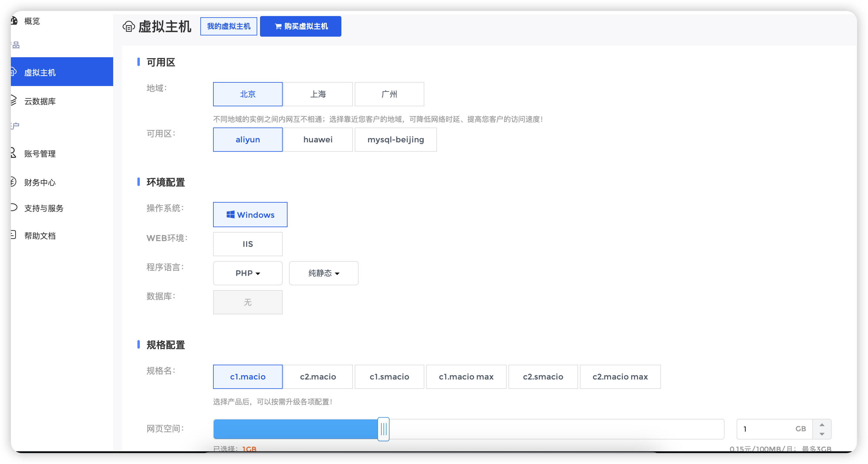Viewport: 868px width, 464px height.
Task: Select c1.macio spec
Action: (x=248, y=377)
